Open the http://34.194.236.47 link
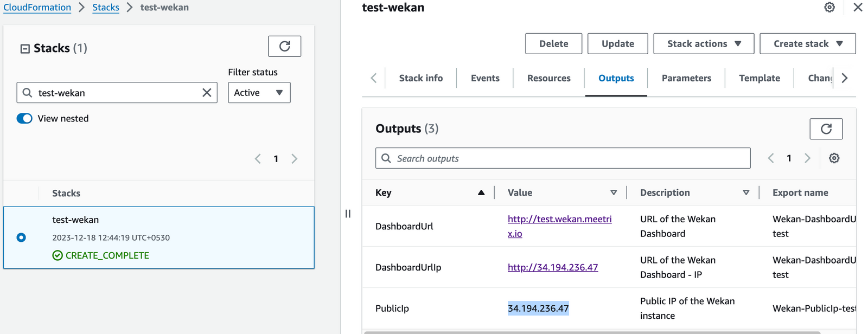This screenshot has width=868, height=334. 553,267
